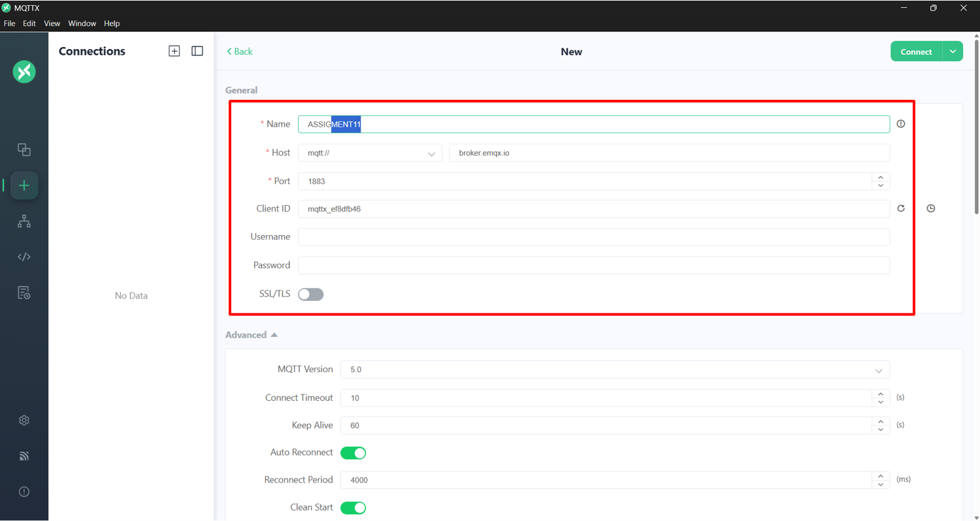Open the Window menu

pyautogui.click(x=82, y=24)
